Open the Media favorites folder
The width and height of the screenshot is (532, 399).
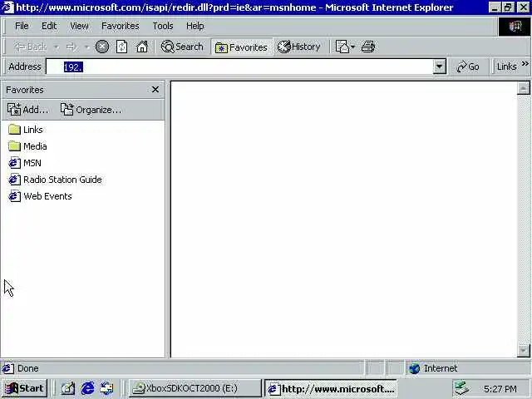27,146
